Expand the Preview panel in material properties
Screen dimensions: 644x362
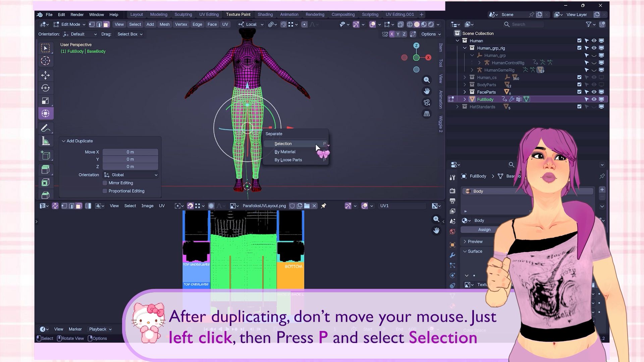pos(473,241)
